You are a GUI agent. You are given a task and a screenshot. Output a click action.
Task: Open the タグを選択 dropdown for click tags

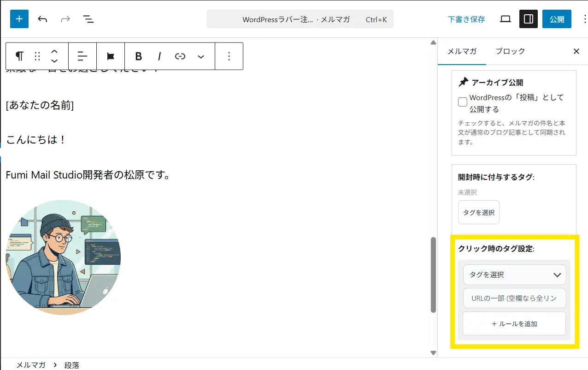pos(514,275)
